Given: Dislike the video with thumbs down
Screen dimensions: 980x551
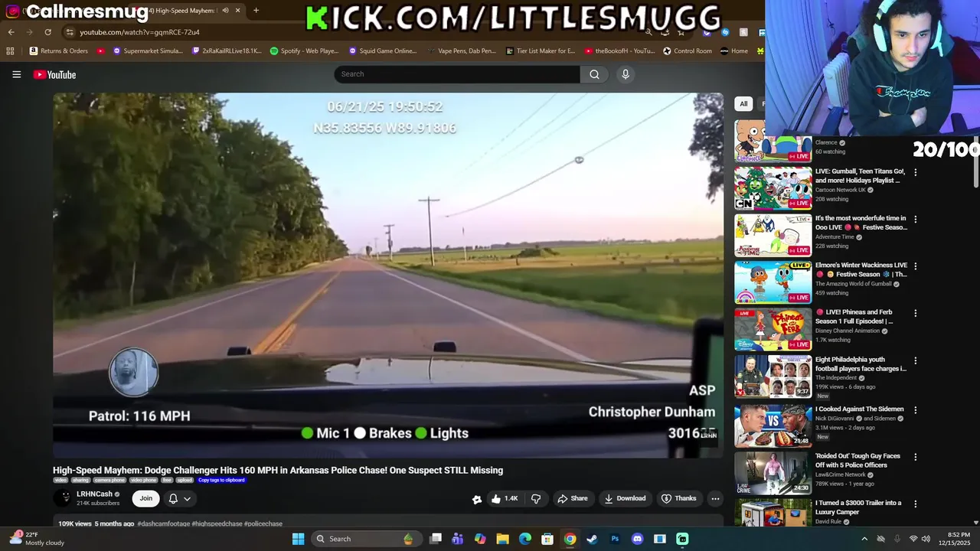Looking at the screenshot, I should [536, 498].
